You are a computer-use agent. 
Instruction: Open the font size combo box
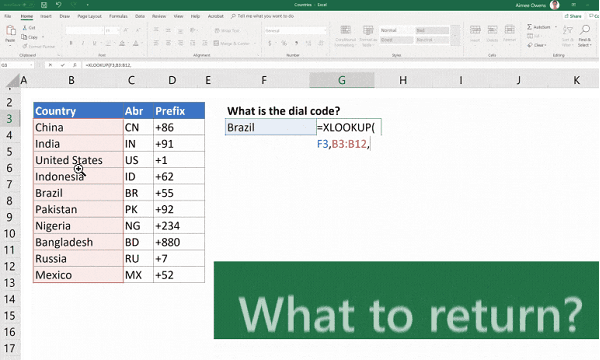[x=112, y=30]
